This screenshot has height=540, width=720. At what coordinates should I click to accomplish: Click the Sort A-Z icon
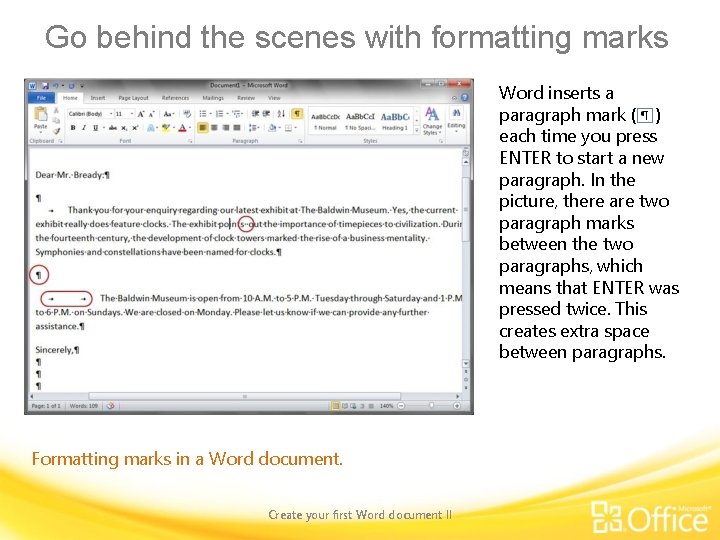tap(281, 114)
